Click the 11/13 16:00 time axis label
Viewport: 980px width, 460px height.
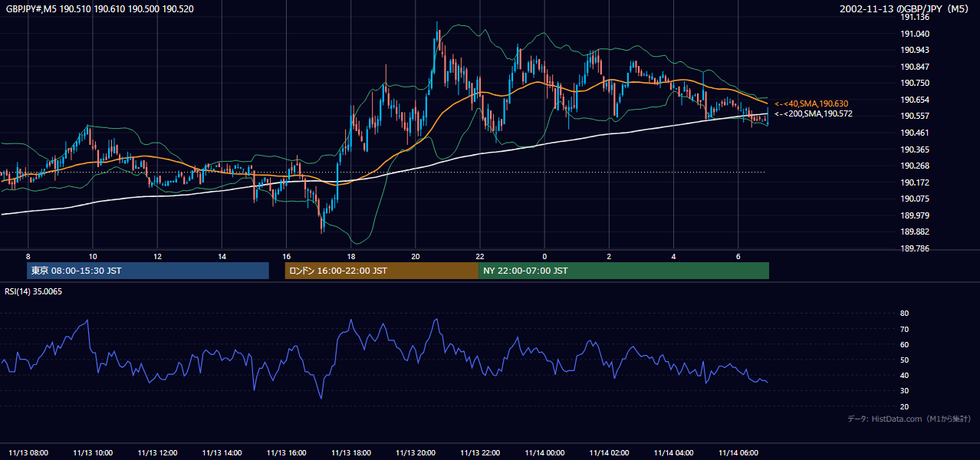click(x=286, y=453)
